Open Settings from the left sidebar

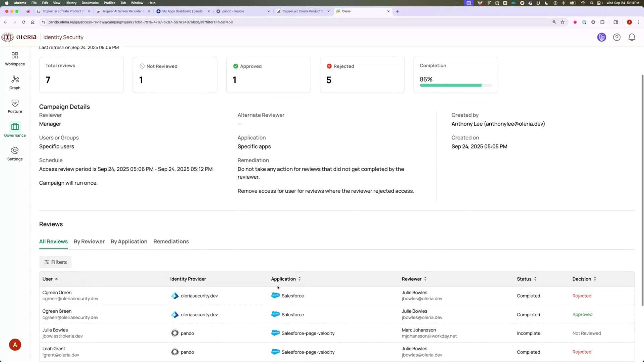tap(15, 153)
